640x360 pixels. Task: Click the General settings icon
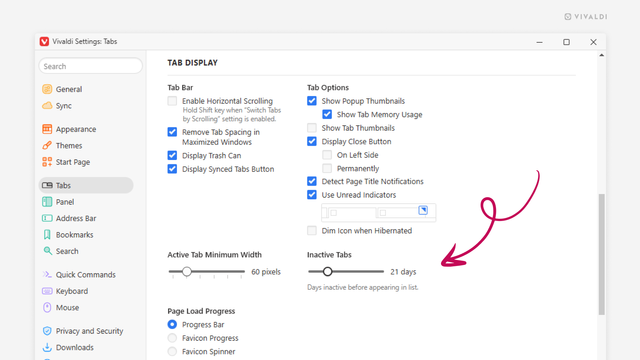click(47, 89)
